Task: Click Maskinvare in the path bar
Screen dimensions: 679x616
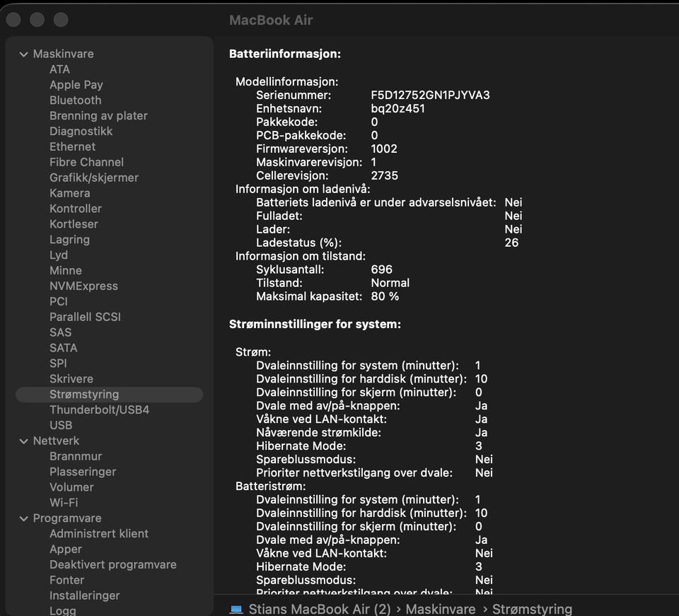Action: 441,609
